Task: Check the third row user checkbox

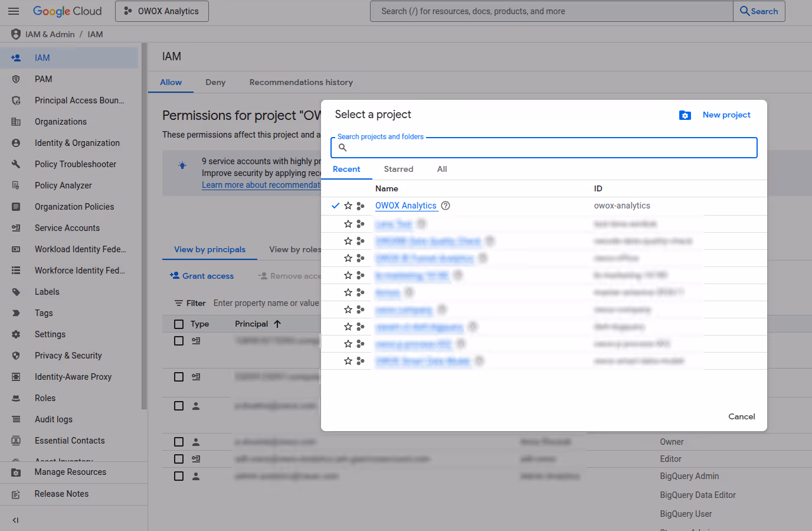Action: pos(179,406)
